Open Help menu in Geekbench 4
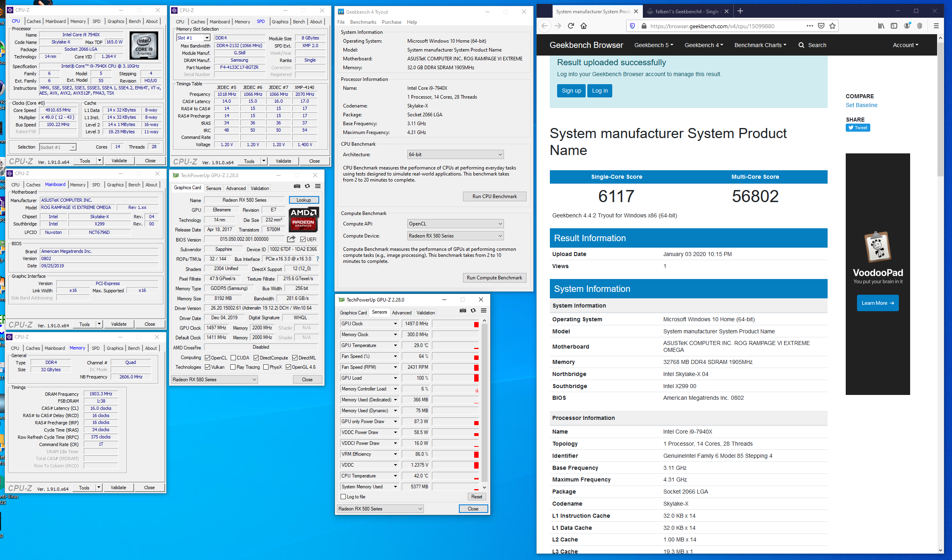This screenshot has width=952, height=560. coord(412,22)
